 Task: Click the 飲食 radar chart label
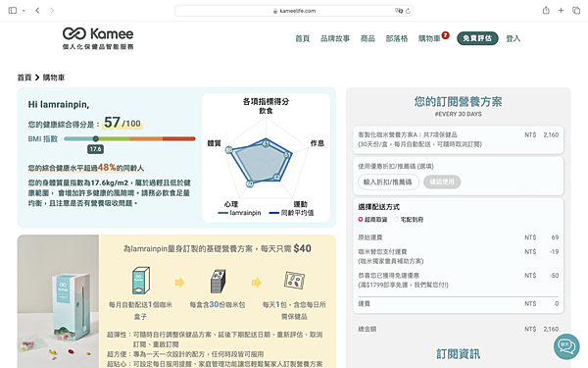coord(266,111)
